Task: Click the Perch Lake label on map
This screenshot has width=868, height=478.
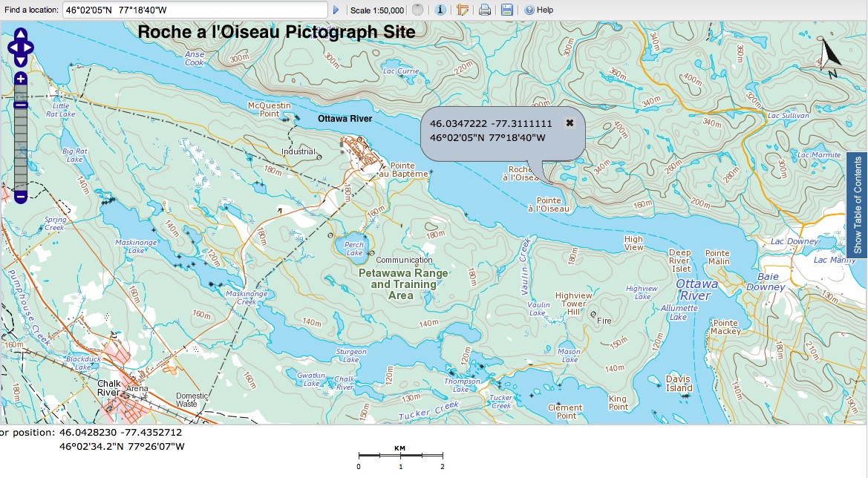Action: (354, 249)
